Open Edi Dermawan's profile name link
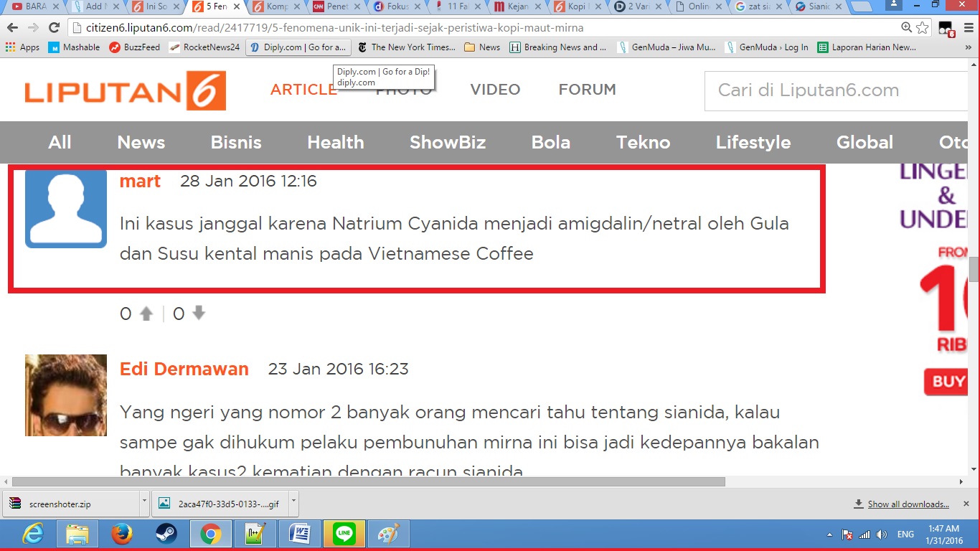 point(184,369)
